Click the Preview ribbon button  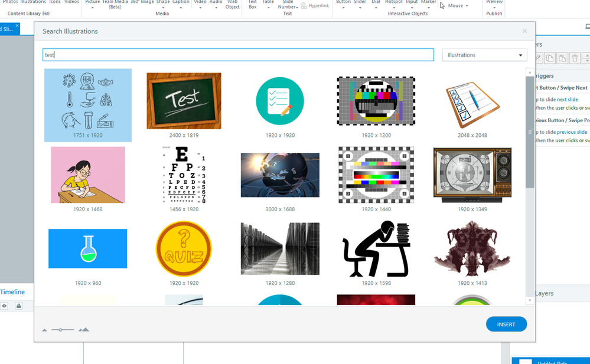pyautogui.click(x=494, y=4)
